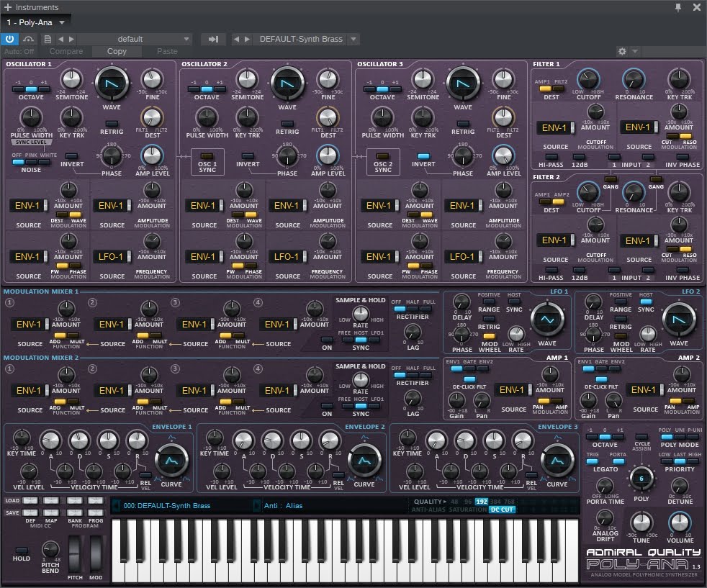Click the automation curve icon next to power
The height and width of the screenshot is (588, 707).
[28, 39]
